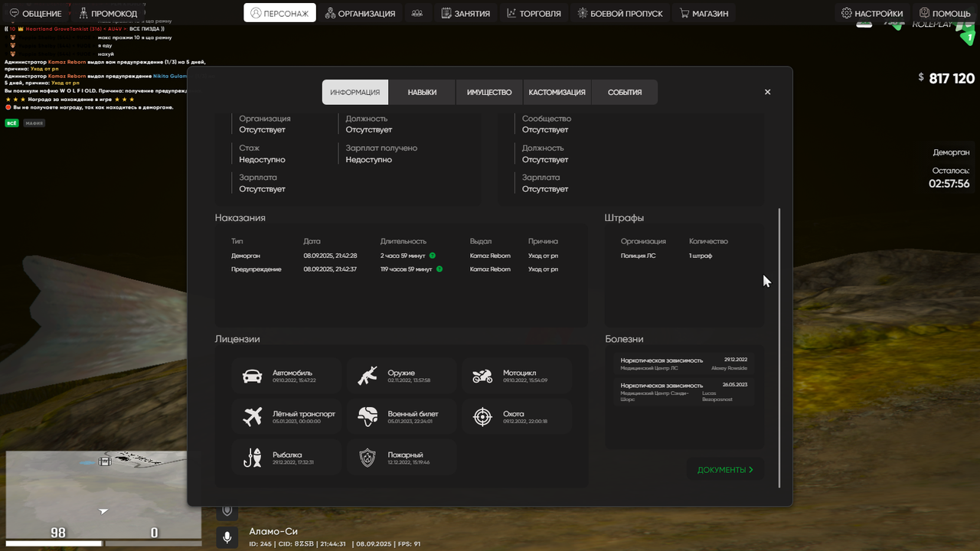Select the Мафия chat filter

click(33, 122)
